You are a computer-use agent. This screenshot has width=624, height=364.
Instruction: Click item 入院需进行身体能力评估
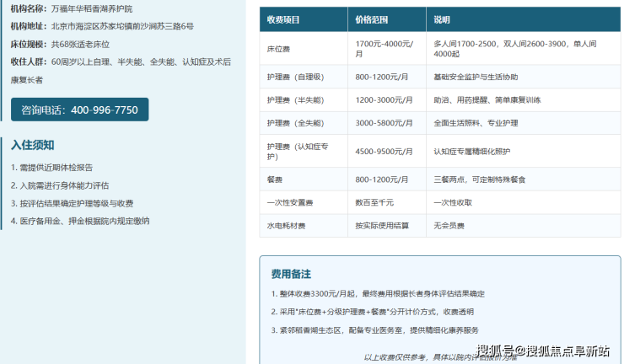coord(60,185)
